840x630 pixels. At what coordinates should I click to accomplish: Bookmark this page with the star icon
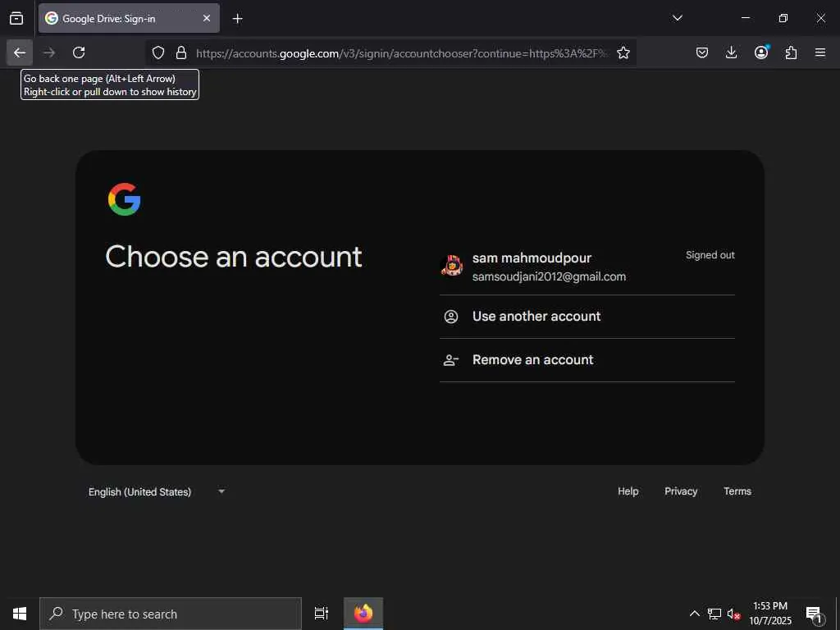[x=623, y=52]
